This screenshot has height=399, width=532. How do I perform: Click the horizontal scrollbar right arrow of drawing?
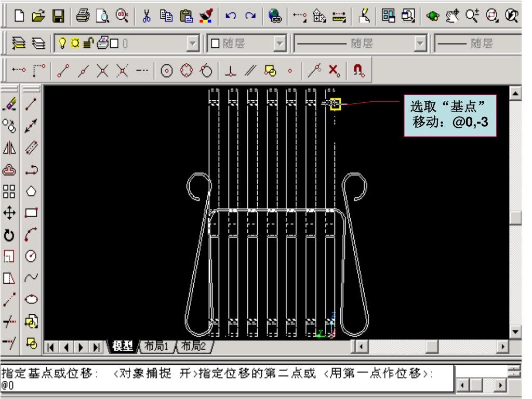tap(502, 347)
